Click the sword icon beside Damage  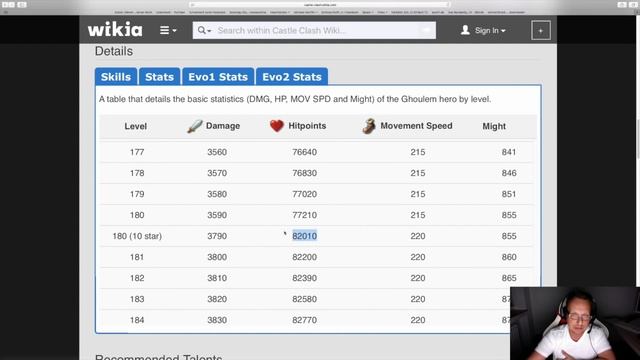pyautogui.click(x=195, y=126)
